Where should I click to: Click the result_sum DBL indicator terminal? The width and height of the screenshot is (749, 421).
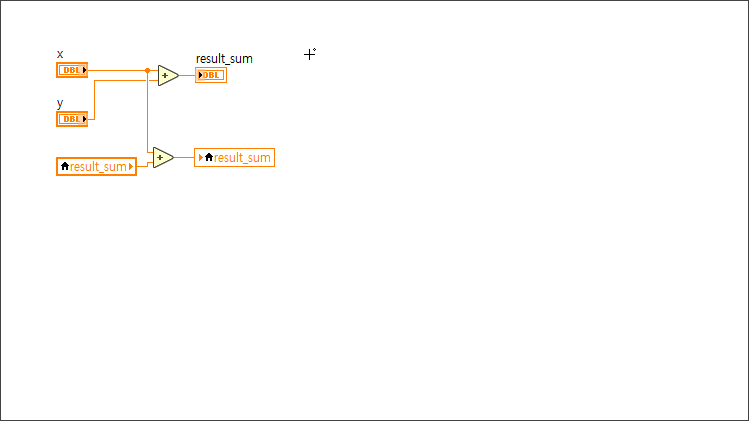(211, 75)
